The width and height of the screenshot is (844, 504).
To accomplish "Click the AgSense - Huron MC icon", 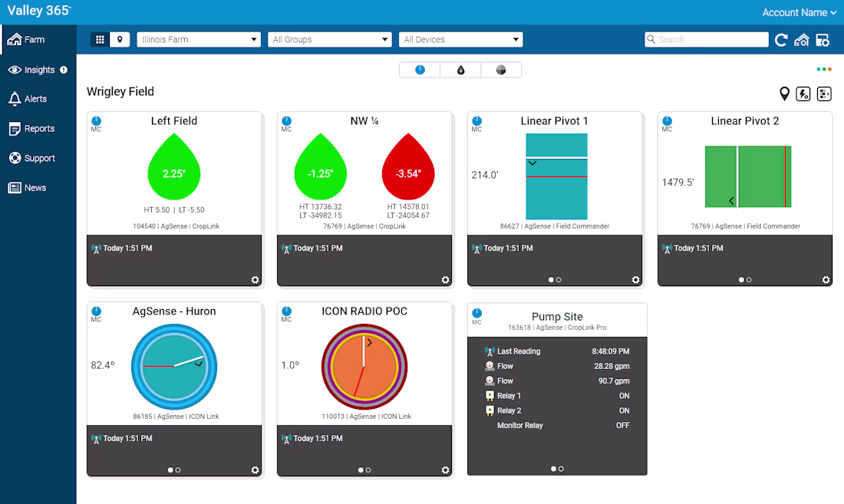I will pos(97,314).
